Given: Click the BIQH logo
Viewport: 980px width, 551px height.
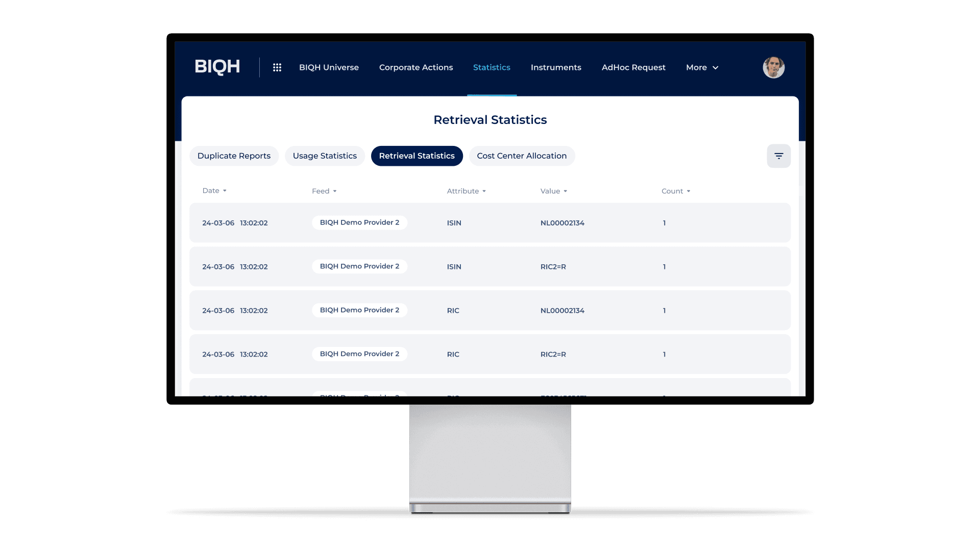Looking at the screenshot, I should pos(217,67).
